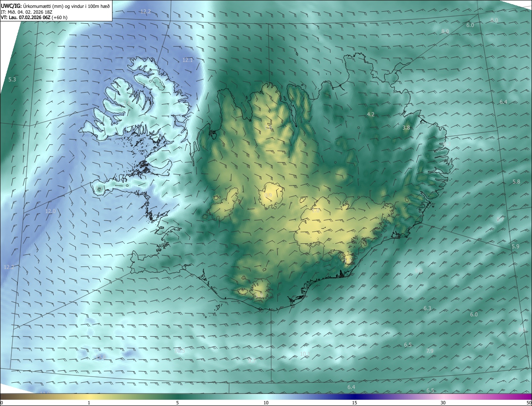
Task: Click the map value label "4.2"
Action: [371, 114]
